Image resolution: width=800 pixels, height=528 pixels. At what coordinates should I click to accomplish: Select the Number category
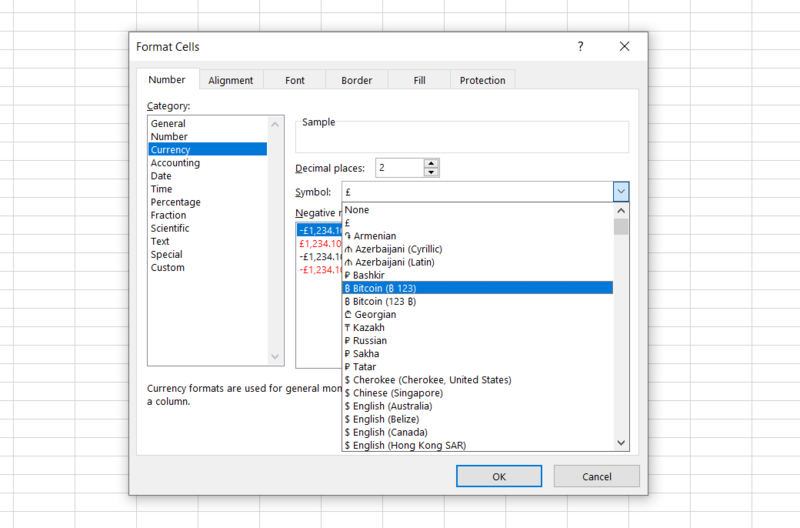click(x=208, y=137)
